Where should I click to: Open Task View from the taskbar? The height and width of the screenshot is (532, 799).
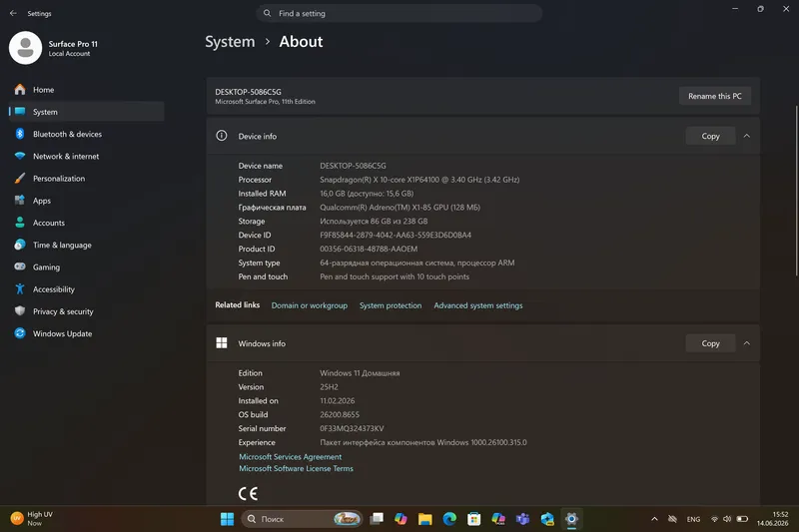[x=377, y=519]
